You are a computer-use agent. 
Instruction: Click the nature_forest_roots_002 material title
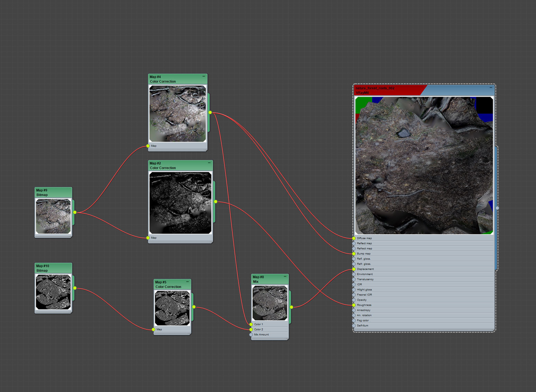click(375, 88)
